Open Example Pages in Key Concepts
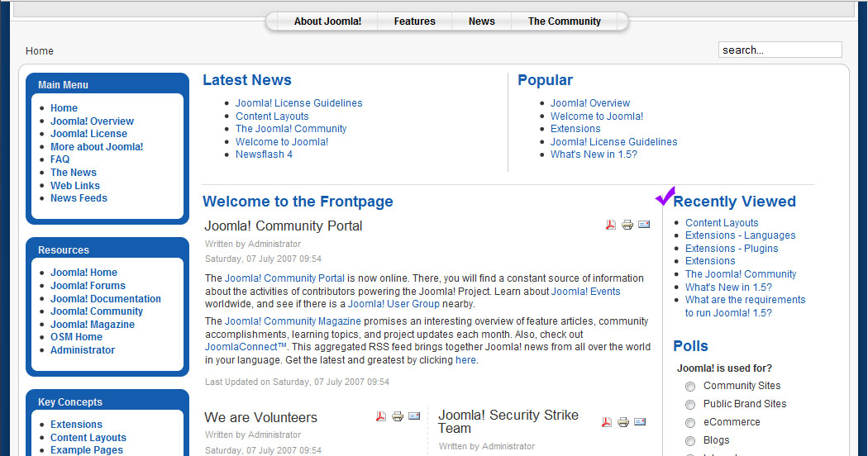The height and width of the screenshot is (456, 868). point(86,450)
